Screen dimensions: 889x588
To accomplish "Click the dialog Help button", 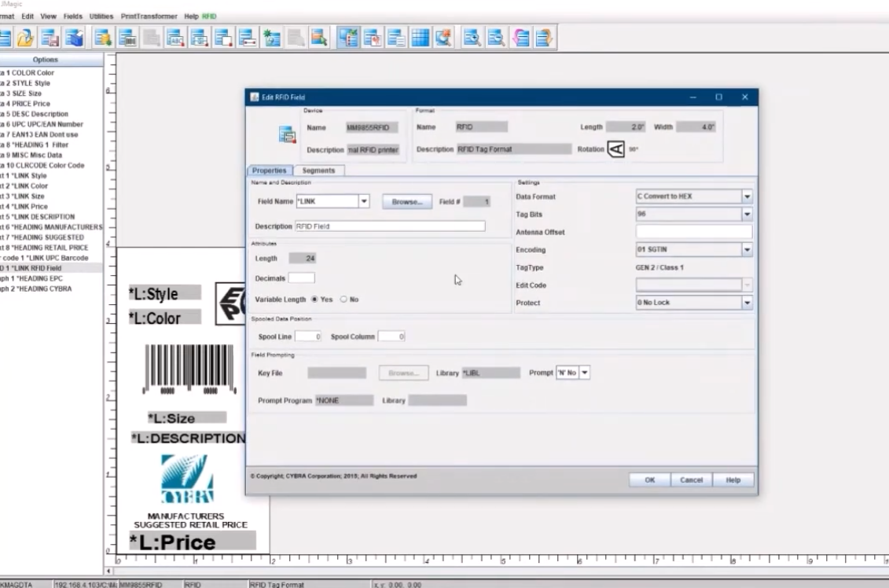I will click(733, 480).
